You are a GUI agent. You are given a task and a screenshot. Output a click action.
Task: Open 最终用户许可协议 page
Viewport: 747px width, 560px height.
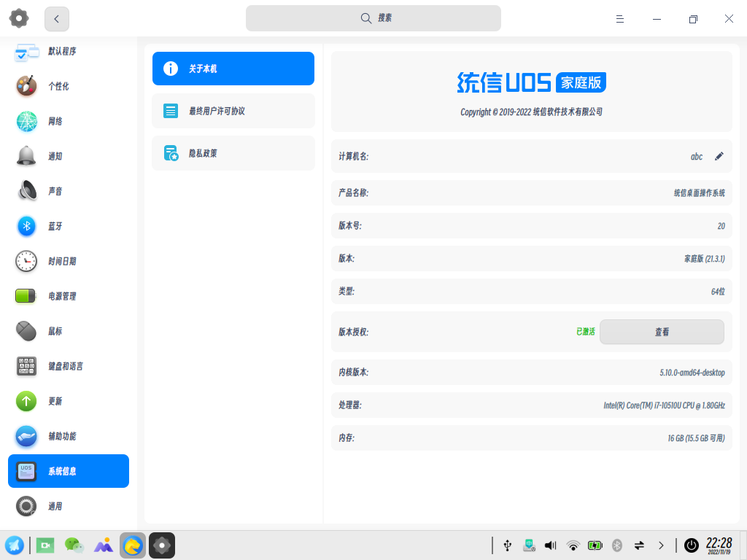(x=233, y=111)
